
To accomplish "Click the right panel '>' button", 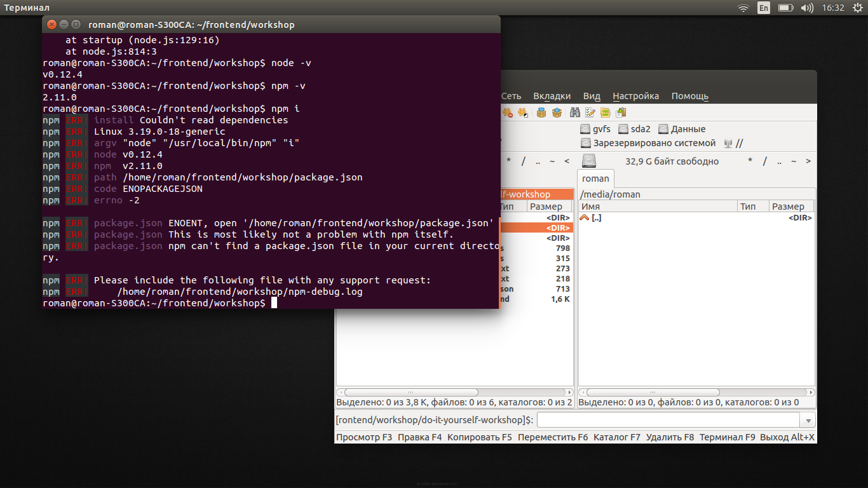I will pyautogui.click(x=808, y=161).
